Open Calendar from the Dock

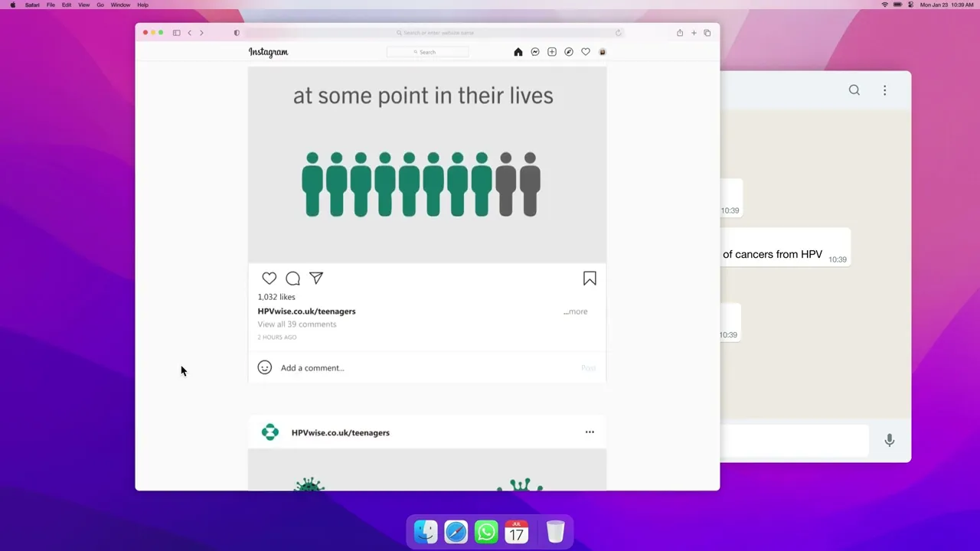[517, 531]
